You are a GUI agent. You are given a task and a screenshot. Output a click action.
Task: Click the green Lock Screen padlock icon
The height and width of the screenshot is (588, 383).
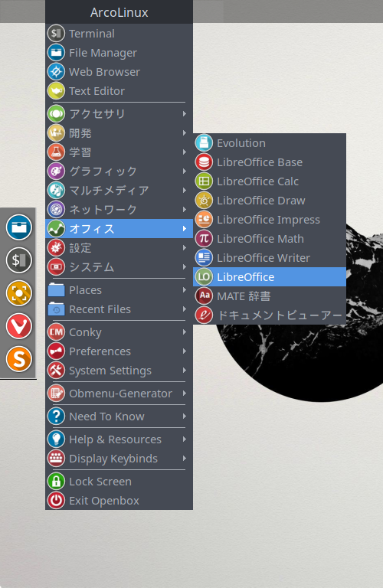pos(56,481)
